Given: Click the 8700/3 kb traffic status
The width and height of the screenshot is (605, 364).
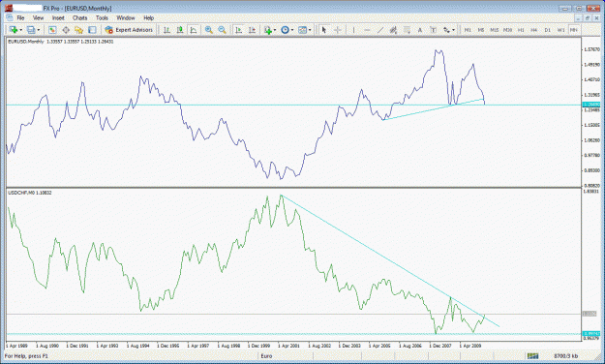Looking at the screenshot, I should coord(565,356).
